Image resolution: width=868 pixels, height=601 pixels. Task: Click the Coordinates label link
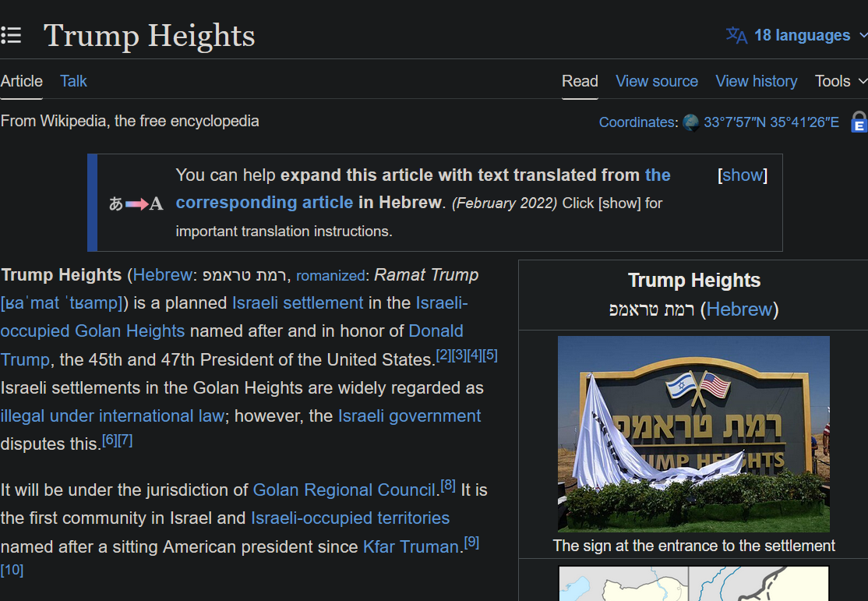(637, 122)
